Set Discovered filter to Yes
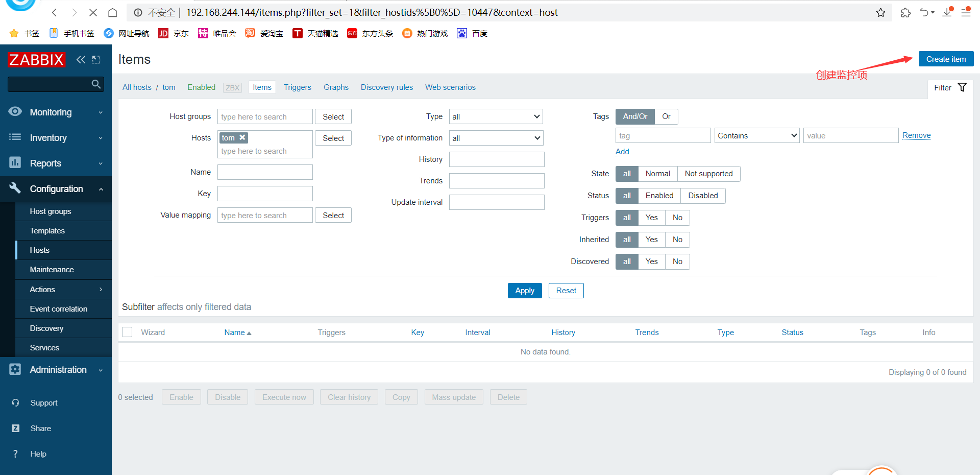Image resolution: width=980 pixels, height=475 pixels. pos(651,262)
